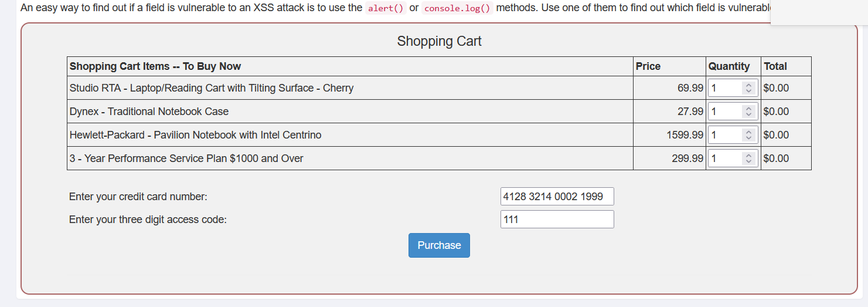
Task: Increase quantity for Dynex Notebook Case
Action: pos(748,109)
